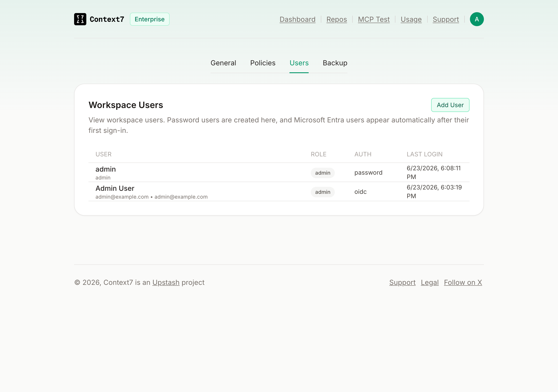Click 'admin@example.com • admin@example.com' subtitle
This screenshot has height=392, width=558.
point(151,197)
